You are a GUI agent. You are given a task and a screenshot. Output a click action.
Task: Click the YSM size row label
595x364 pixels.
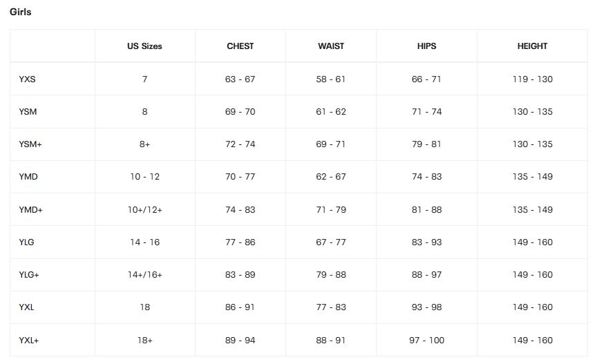coord(28,112)
